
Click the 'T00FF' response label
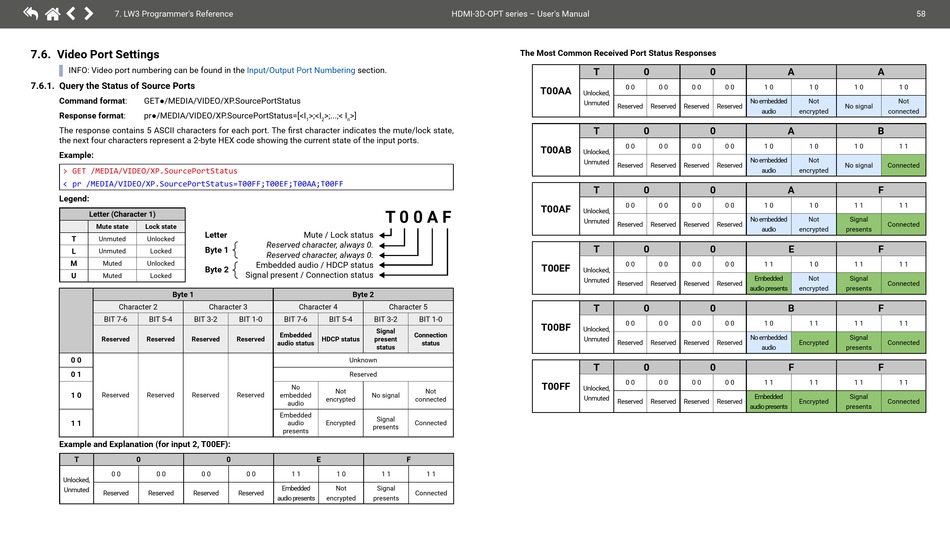[x=556, y=386]
